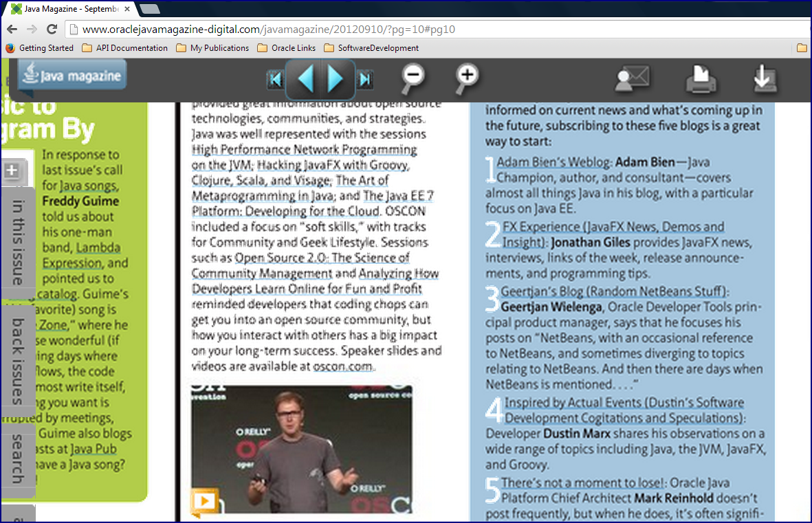The image size is (812, 523).
Task: Click the Freddy Guime name text
Action: tap(80, 201)
